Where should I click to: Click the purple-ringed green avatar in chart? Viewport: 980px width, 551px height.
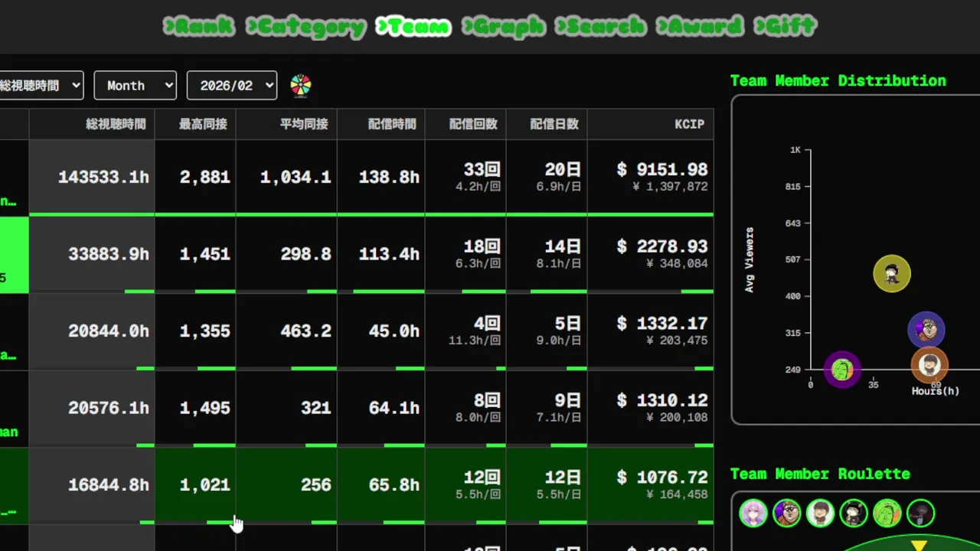coord(842,370)
